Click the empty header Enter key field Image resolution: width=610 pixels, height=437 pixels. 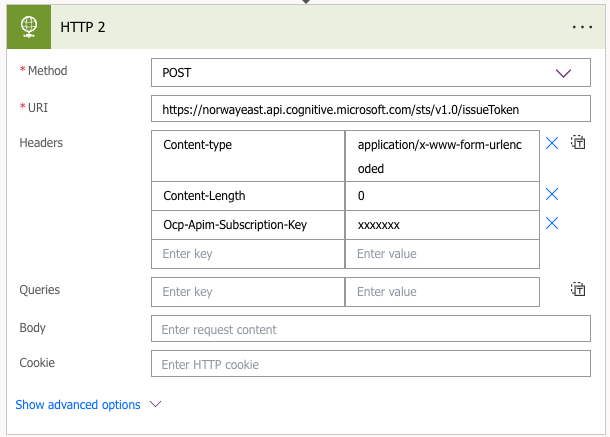(247, 254)
